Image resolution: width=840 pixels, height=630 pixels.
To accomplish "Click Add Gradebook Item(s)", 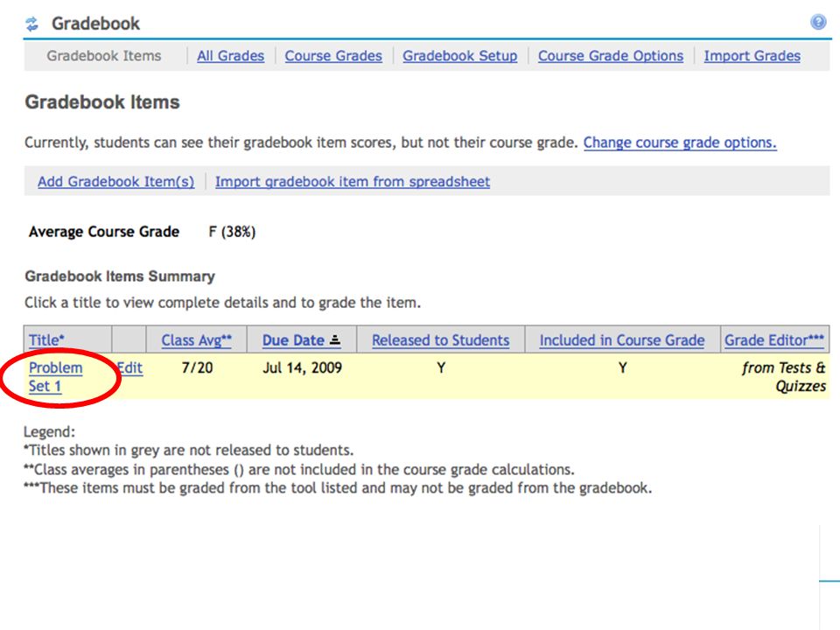I will click(115, 182).
